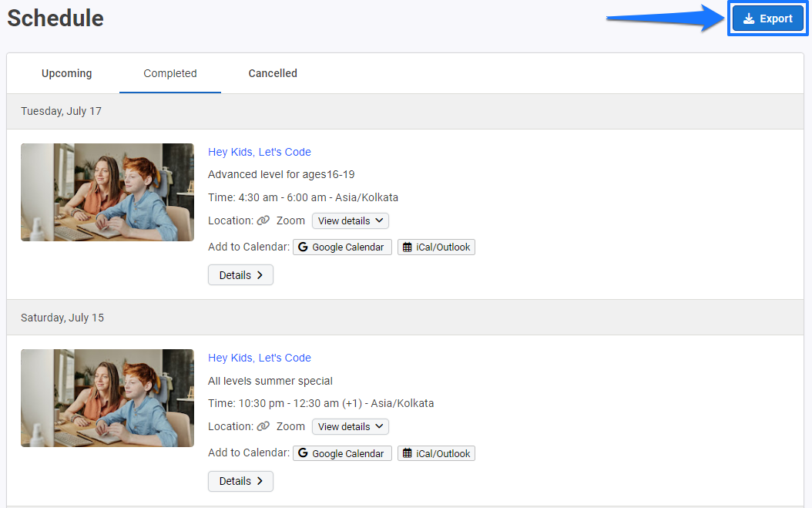This screenshot has height=508, width=812.
Task: Add July 17 class to iCal/Outlook
Action: click(x=436, y=247)
